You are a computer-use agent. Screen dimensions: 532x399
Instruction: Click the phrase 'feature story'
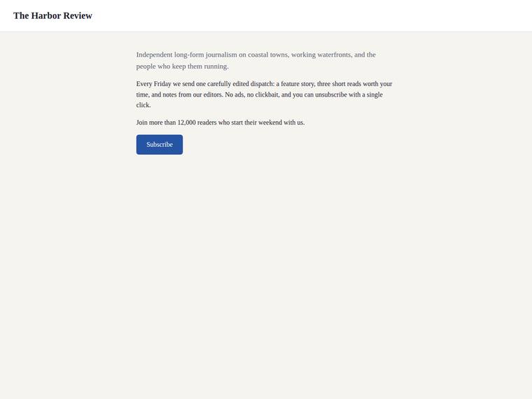[x=297, y=84]
